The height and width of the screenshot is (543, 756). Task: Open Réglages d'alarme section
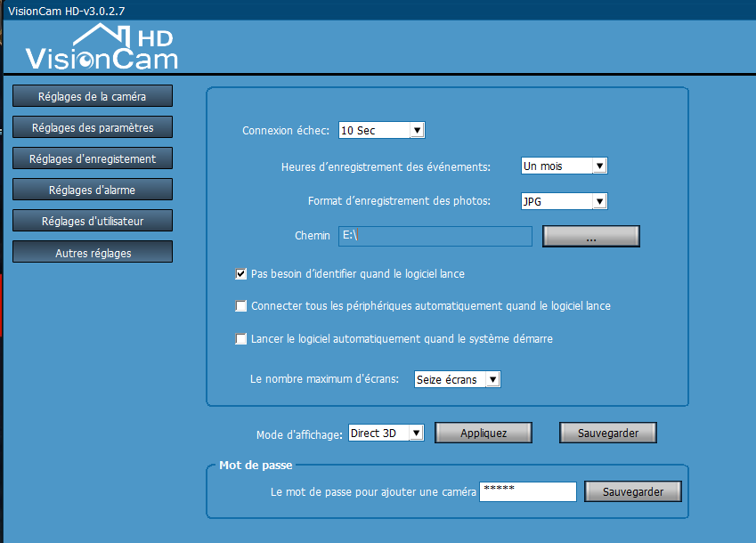click(x=92, y=190)
